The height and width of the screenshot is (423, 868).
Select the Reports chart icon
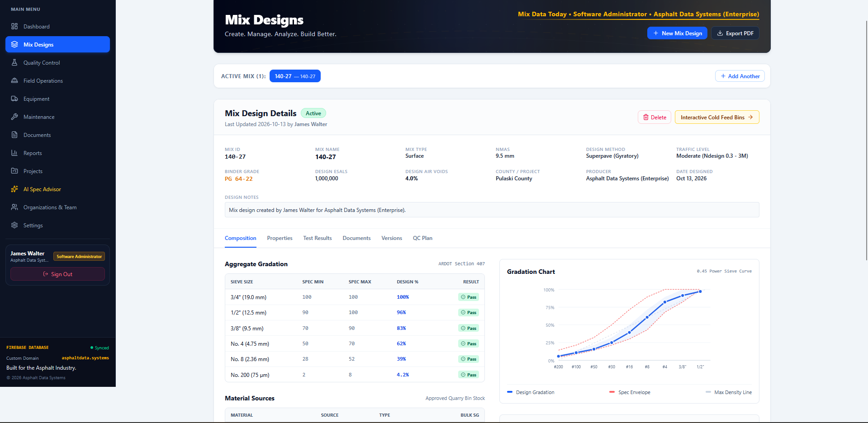[14, 153]
